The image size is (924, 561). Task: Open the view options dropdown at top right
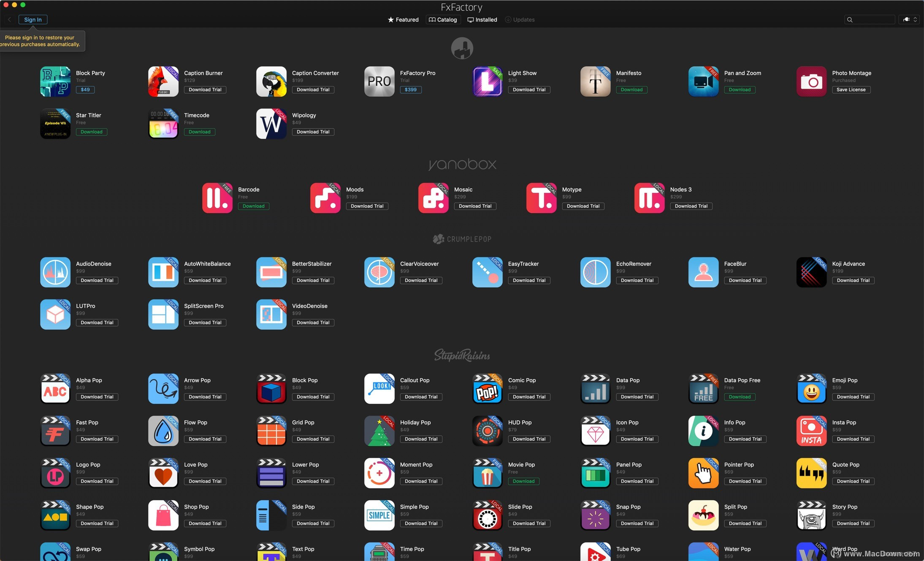click(x=909, y=20)
